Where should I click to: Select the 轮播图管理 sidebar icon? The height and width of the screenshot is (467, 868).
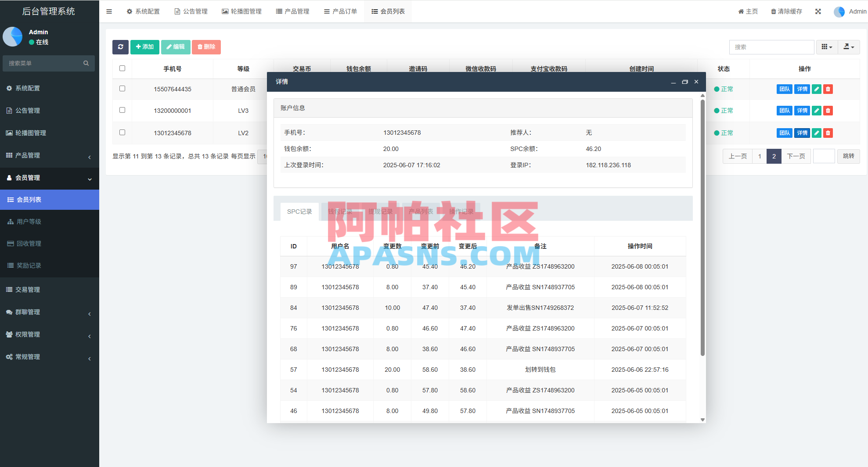point(10,133)
